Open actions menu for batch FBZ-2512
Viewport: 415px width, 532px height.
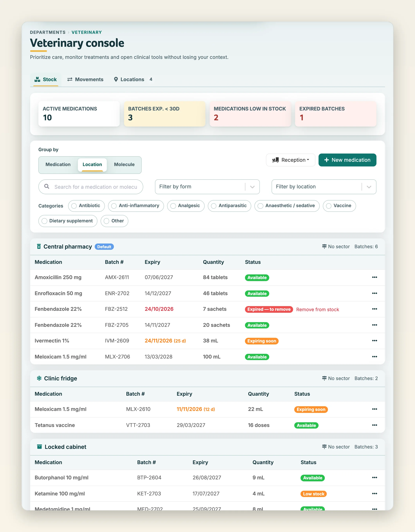(374, 309)
